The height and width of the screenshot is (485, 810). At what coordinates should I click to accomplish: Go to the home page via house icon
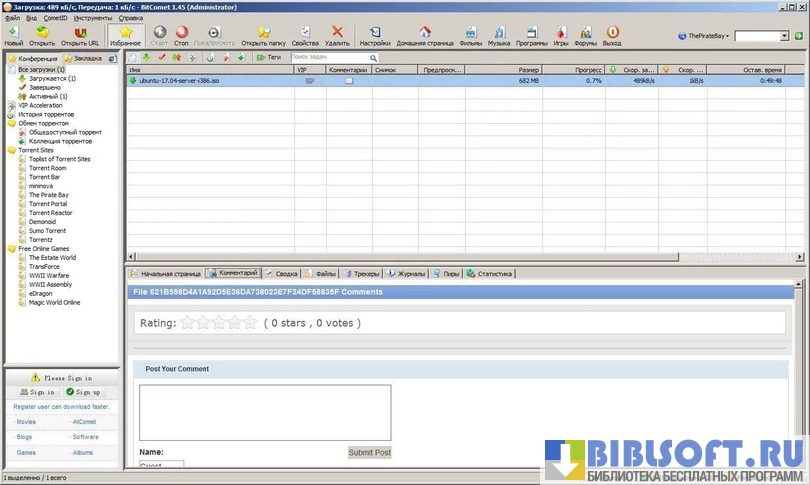pos(424,35)
